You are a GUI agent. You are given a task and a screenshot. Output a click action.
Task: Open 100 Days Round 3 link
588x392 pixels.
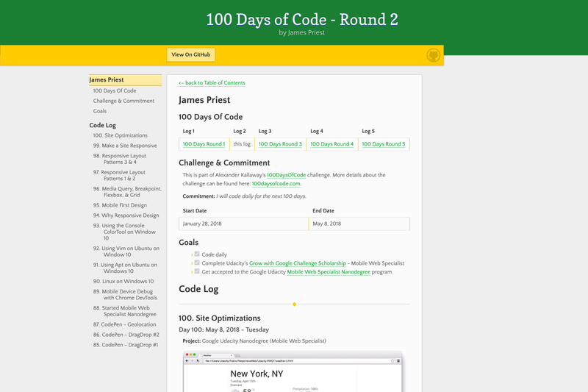click(x=280, y=144)
